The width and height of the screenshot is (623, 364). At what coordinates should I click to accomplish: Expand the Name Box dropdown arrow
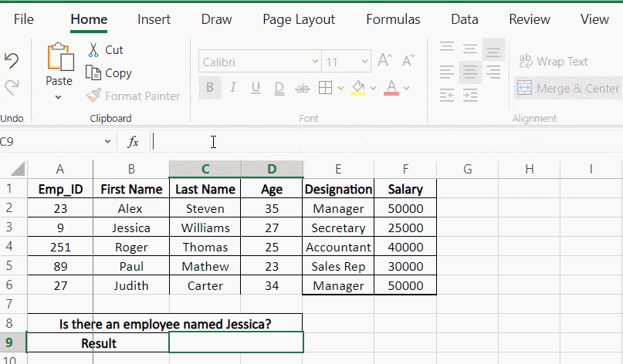pyautogui.click(x=107, y=142)
